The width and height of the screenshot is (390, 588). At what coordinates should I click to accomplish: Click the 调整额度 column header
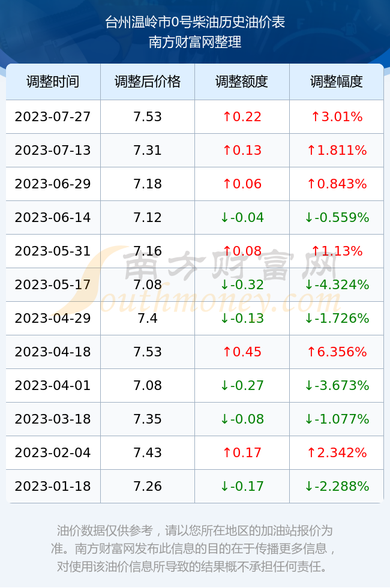(242, 82)
